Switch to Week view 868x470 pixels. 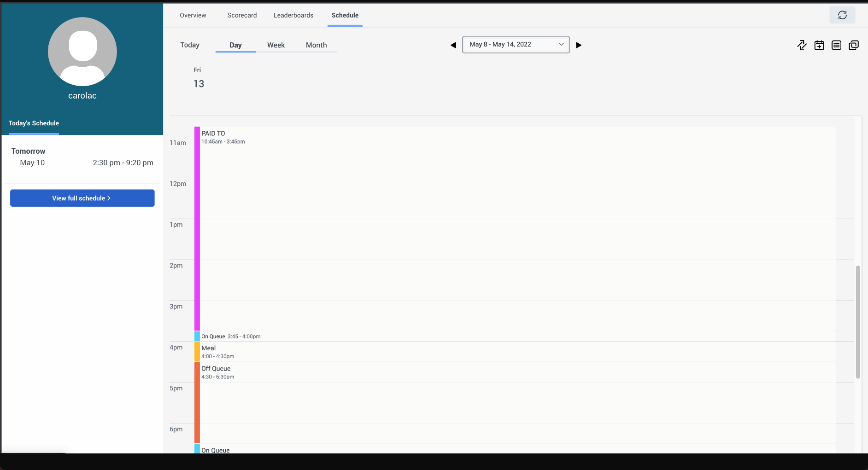pos(276,45)
